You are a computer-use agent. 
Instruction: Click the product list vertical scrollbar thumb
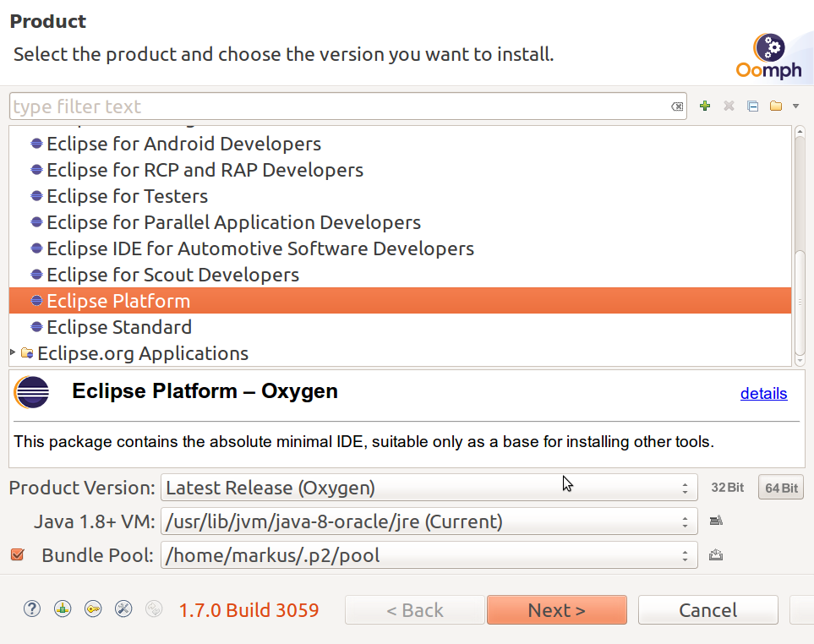coord(800,302)
